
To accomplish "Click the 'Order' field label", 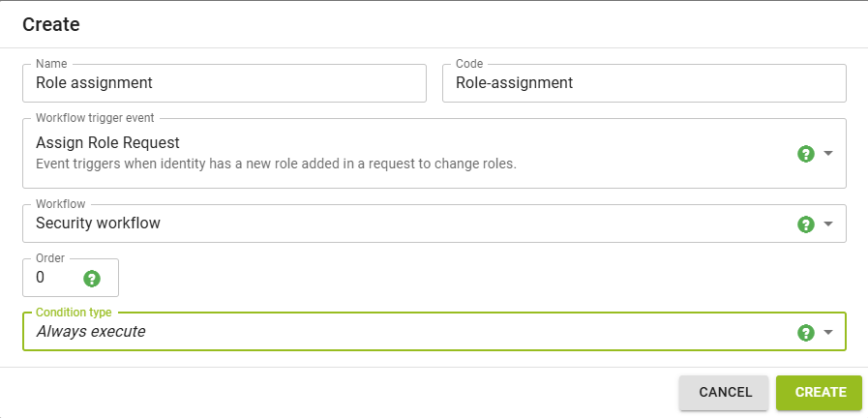I will 49,258.
